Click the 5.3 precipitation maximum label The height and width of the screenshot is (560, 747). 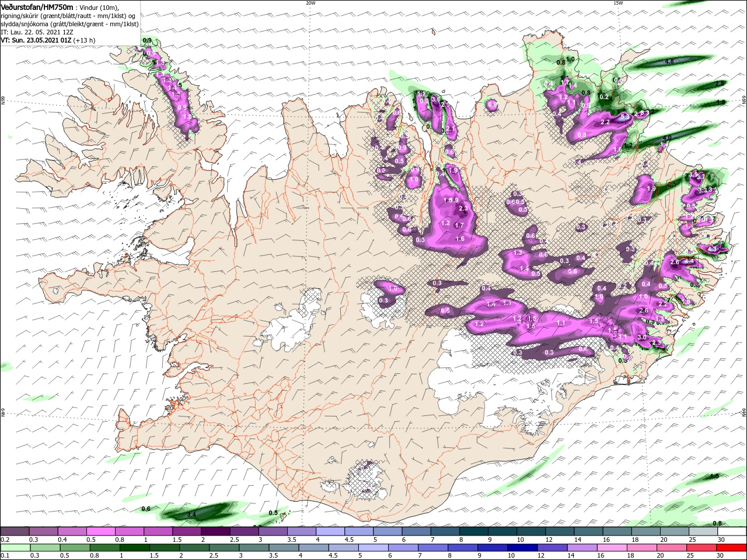point(625,117)
